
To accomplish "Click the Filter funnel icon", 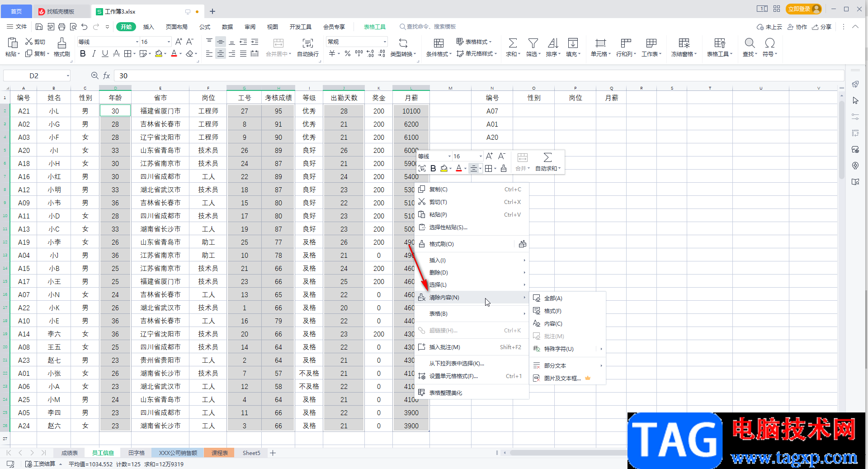I will coord(533,43).
